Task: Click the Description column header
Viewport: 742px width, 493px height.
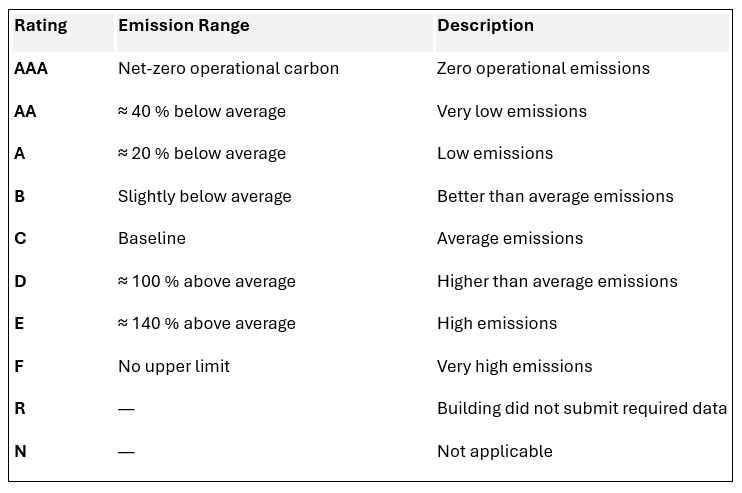Action: (485, 27)
